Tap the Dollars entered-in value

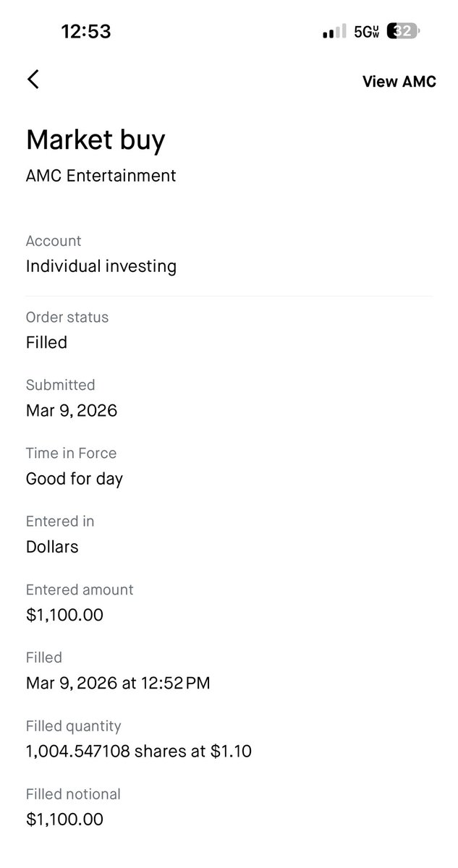point(52,547)
